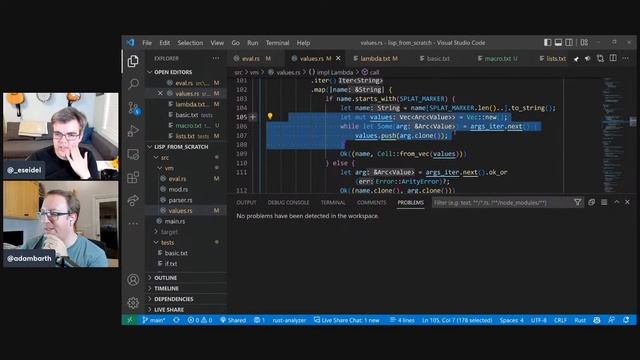The image size is (640, 360).
Task: Click the feedback person icon in status bar
Action: pyautogui.click(x=611, y=320)
